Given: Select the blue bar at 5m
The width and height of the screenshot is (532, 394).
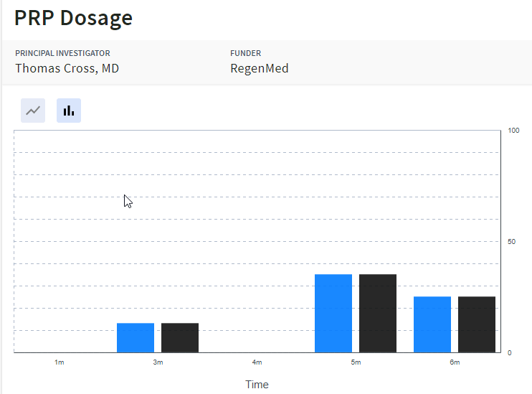Looking at the screenshot, I should (333, 313).
